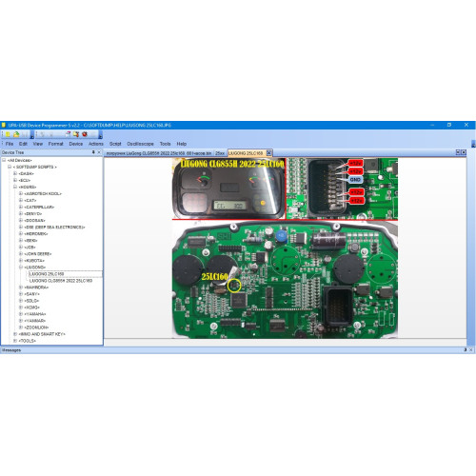476x476 pixels.
Task: Close the Device Tree panel
Action: pos(99,152)
